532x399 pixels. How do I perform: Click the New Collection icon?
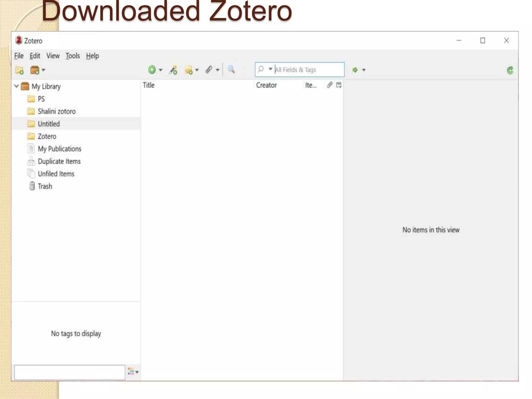[19, 70]
